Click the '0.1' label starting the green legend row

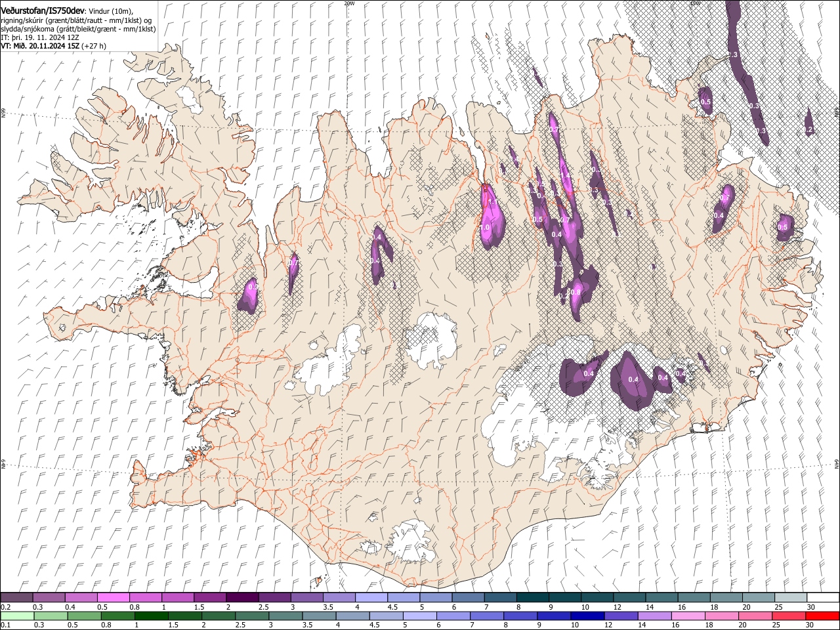(x=5, y=625)
